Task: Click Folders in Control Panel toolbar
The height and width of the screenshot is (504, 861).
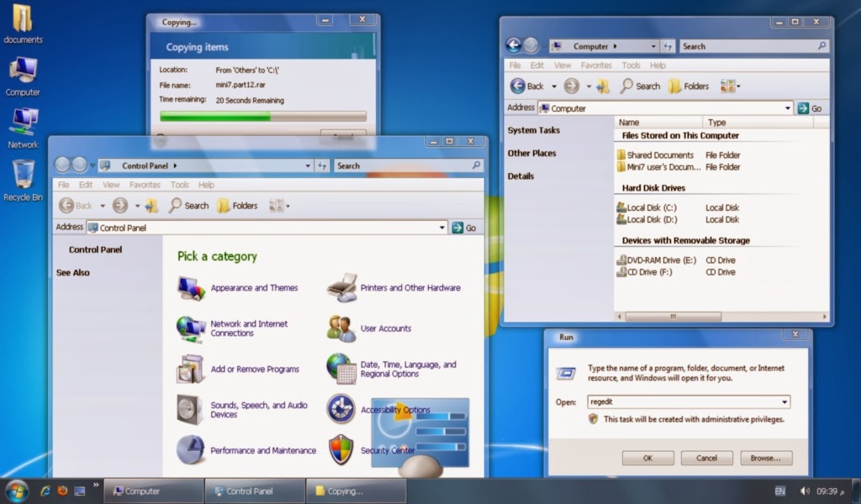Action: [x=237, y=206]
